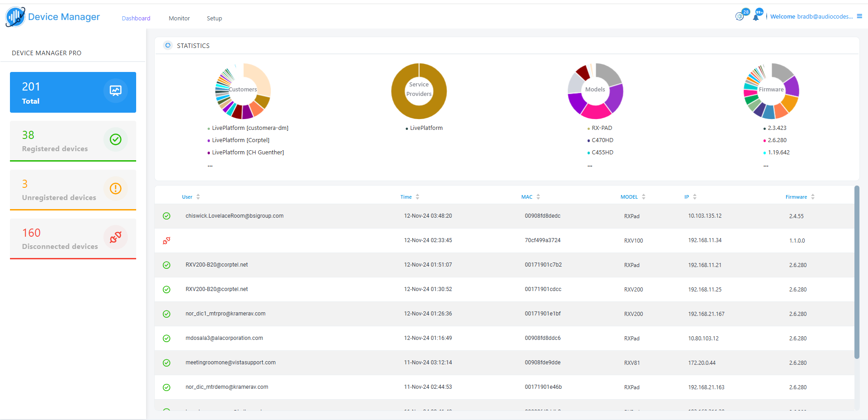Select the C455HD models legend entry
Image resolution: width=868 pixels, height=420 pixels.
pos(600,153)
